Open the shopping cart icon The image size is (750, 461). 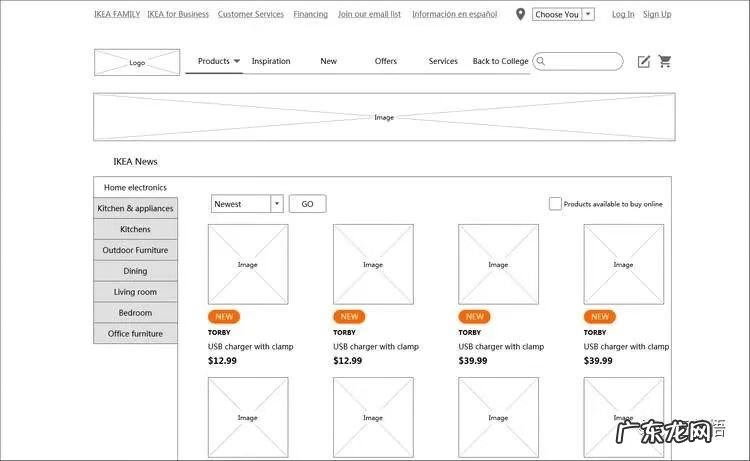[665, 61]
